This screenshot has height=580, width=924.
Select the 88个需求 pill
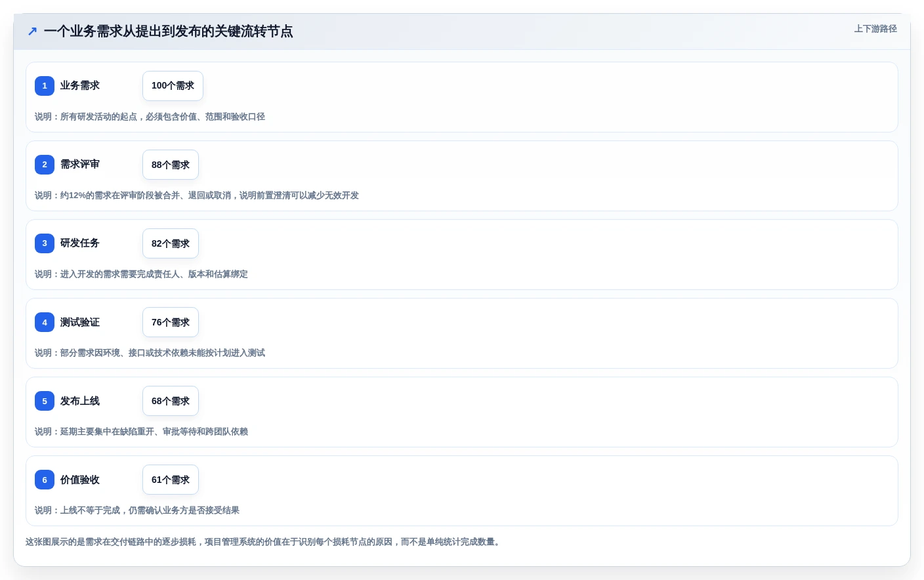pos(171,165)
